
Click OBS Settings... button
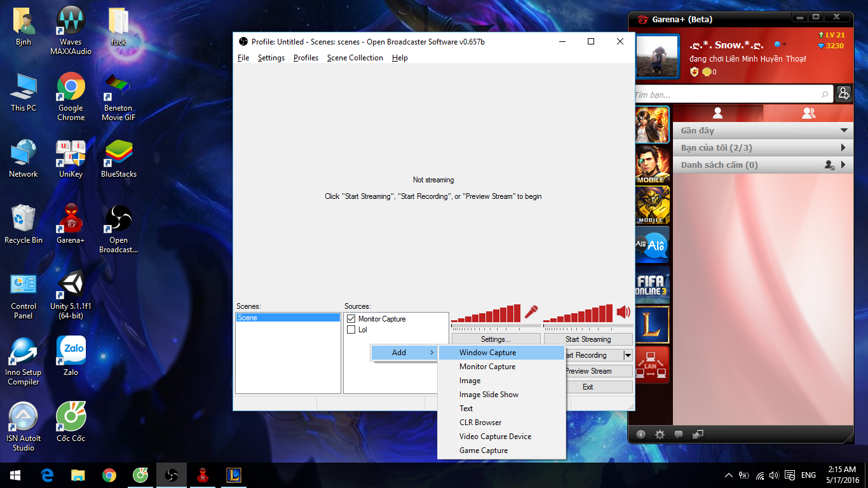pos(496,339)
